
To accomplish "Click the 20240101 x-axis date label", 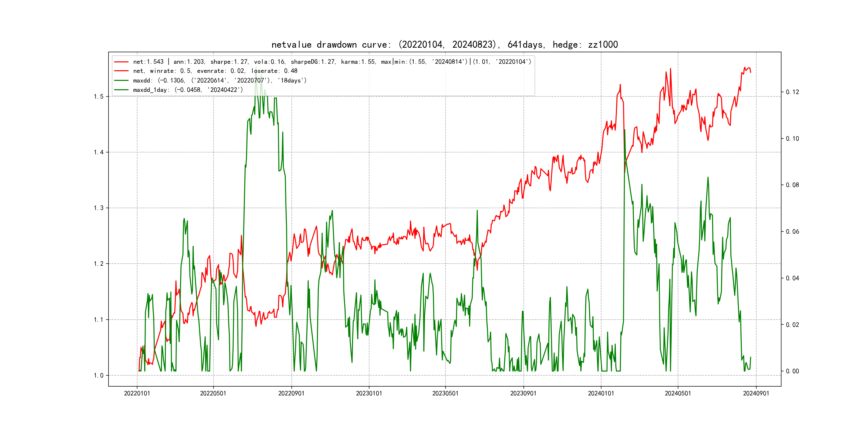I will [601, 394].
